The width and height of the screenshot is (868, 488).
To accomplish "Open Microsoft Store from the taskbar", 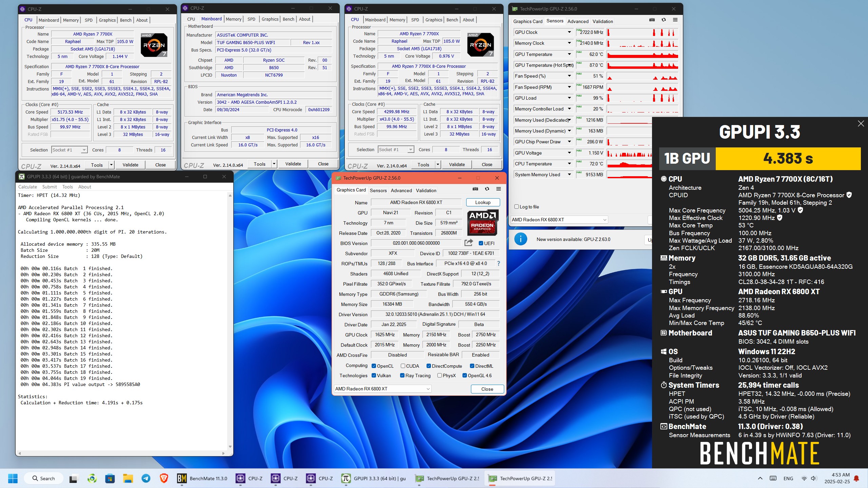I will (110, 479).
